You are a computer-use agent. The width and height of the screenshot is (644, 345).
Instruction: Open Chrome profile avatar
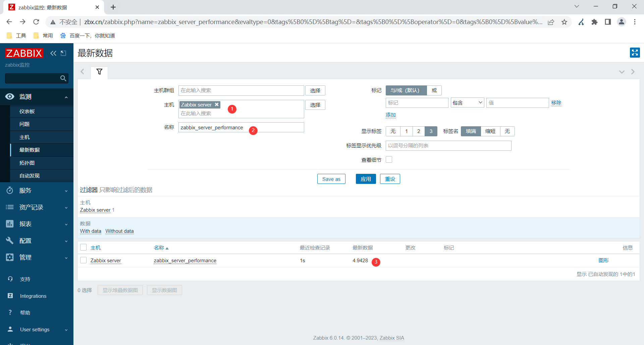(622, 22)
